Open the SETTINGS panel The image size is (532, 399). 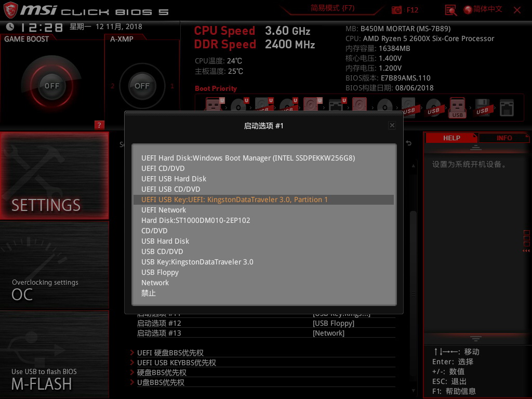(x=54, y=176)
